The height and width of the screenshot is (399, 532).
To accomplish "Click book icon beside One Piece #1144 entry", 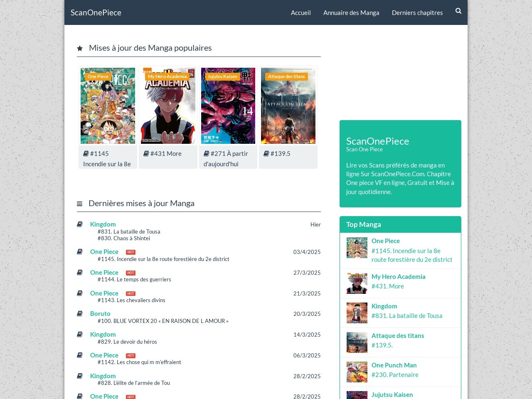I will (x=80, y=272).
